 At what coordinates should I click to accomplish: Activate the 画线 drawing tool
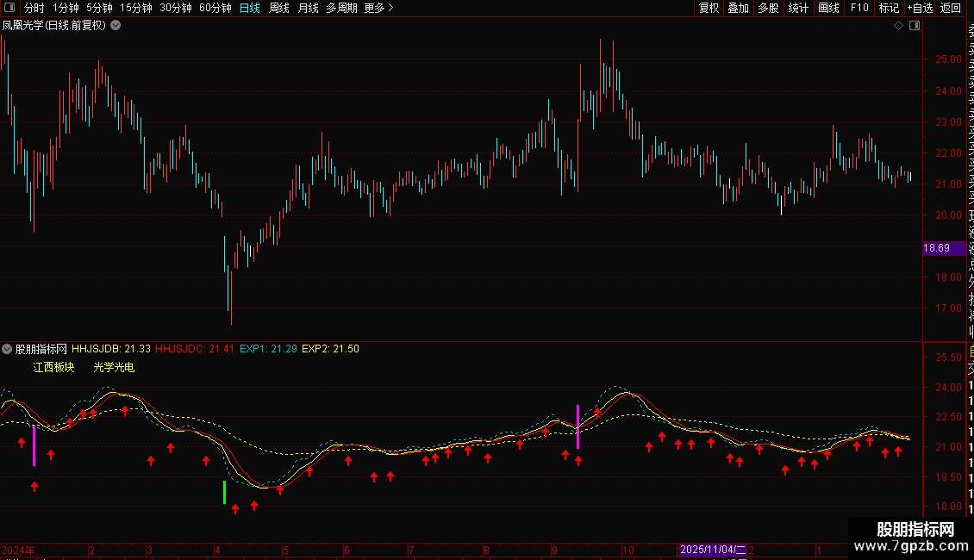pyautogui.click(x=828, y=8)
